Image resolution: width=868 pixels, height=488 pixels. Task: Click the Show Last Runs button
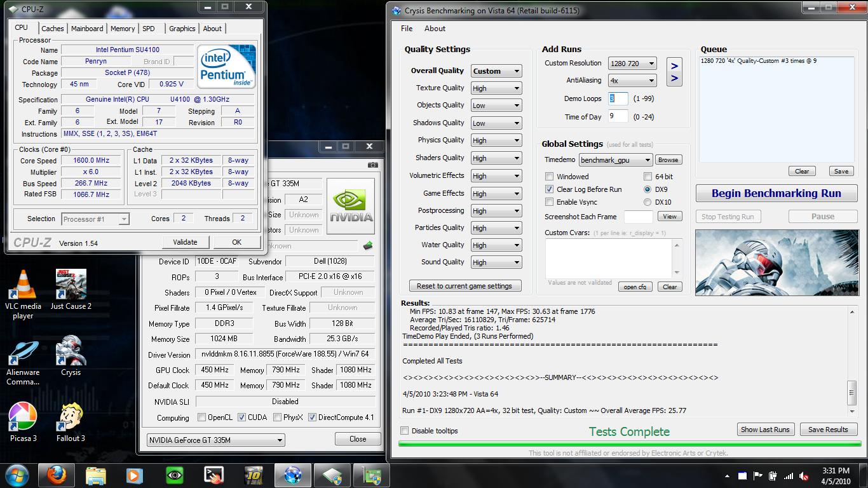coord(765,430)
